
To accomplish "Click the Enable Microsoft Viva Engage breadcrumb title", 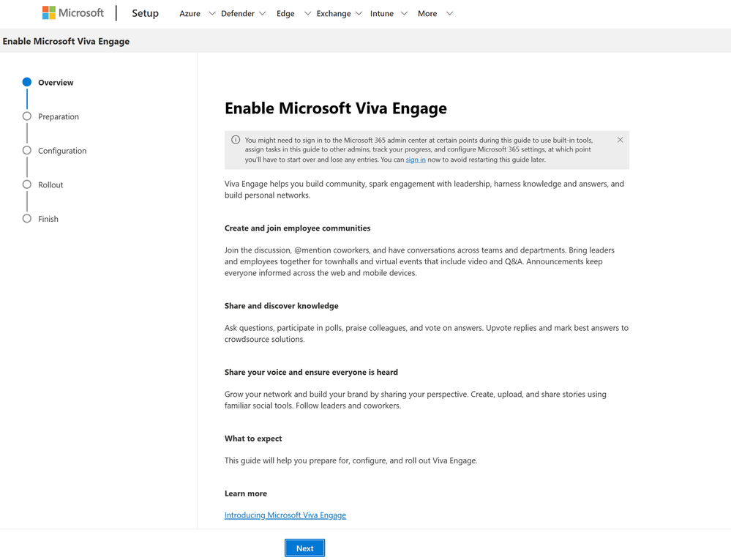I will click(66, 41).
